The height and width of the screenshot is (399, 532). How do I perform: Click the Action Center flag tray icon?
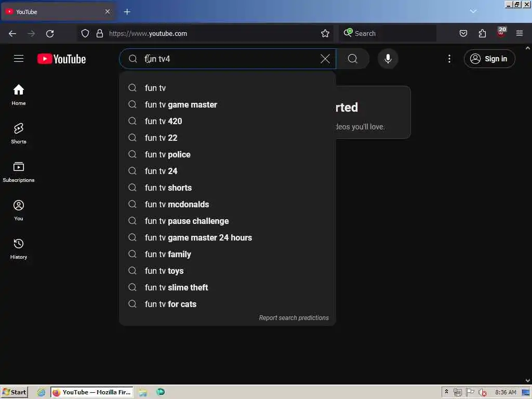tap(470, 392)
